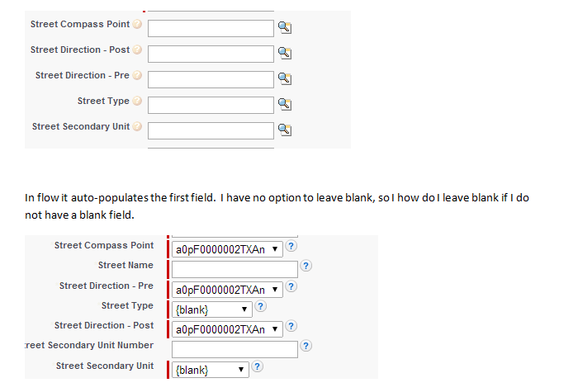Click help icon for Street Secondary Unit Number
This screenshot has width=578, height=392.
coord(306,347)
